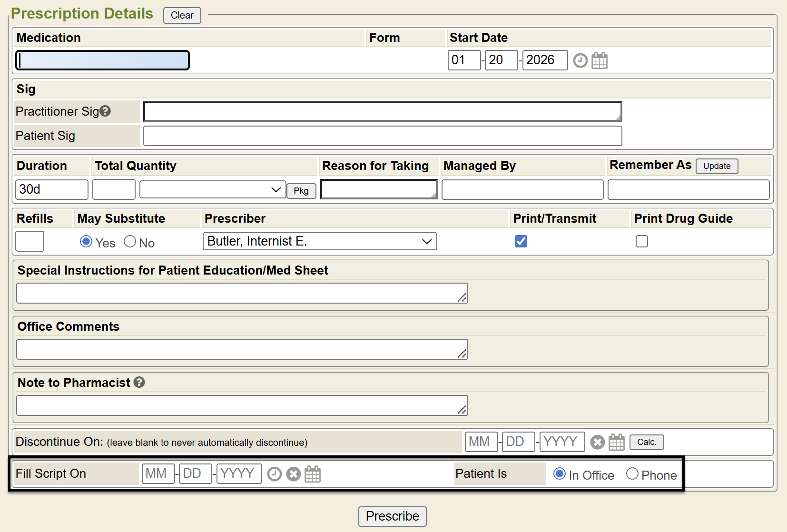The width and height of the screenshot is (787, 532).
Task: Open the Fill Script On calendar
Action: click(313, 474)
